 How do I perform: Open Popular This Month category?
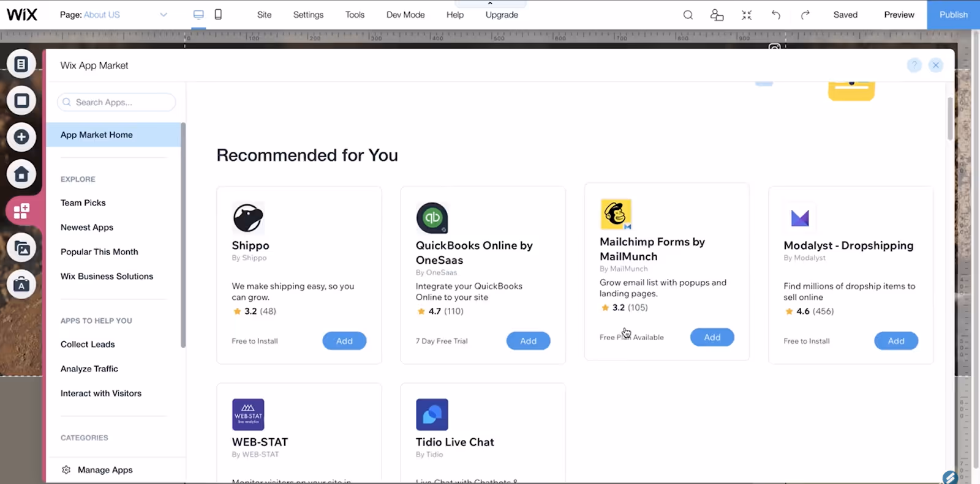click(x=99, y=251)
